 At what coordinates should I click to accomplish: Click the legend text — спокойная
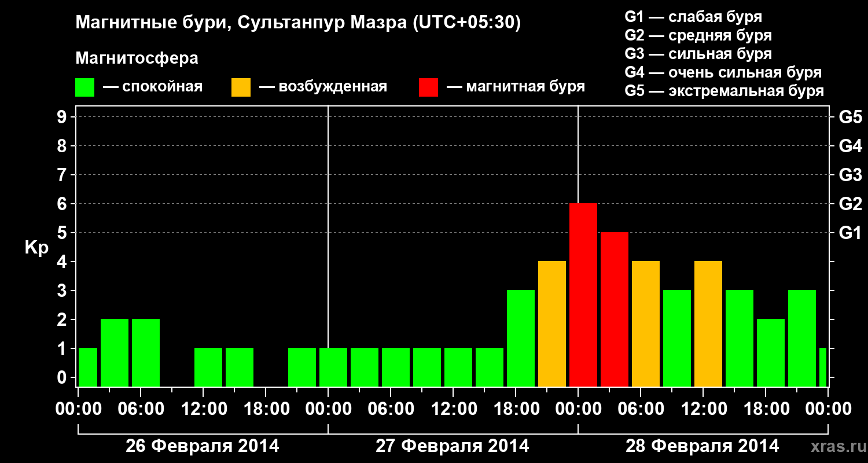pyautogui.click(x=153, y=87)
